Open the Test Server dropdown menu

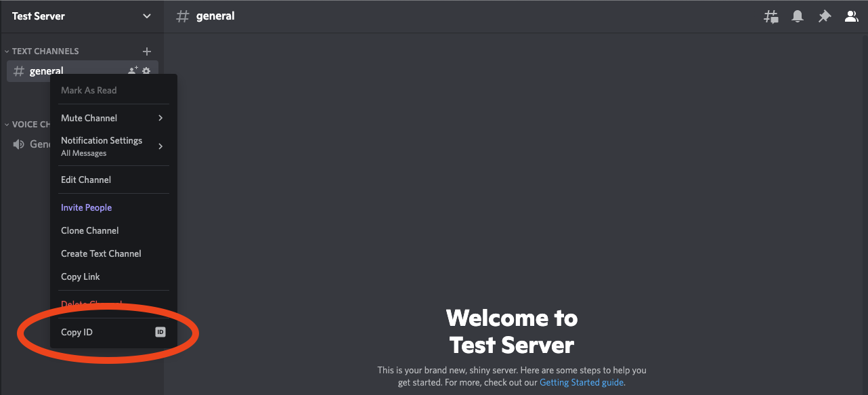(x=80, y=16)
